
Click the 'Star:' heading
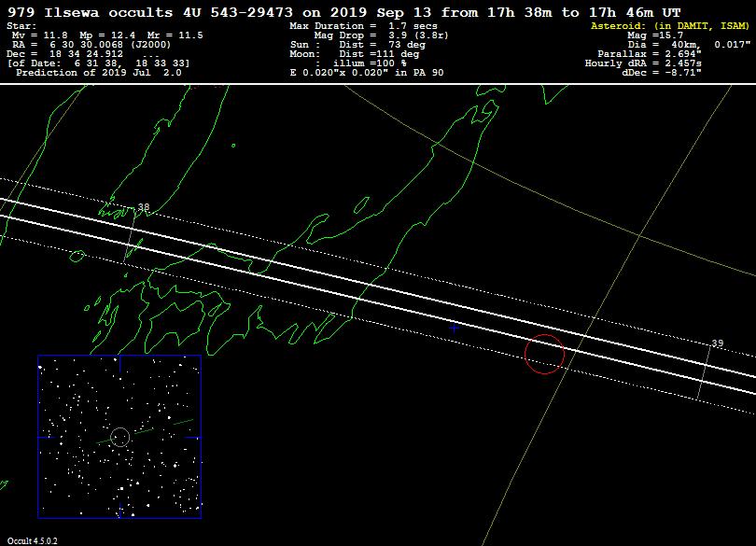pyautogui.click(x=21, y=26)
